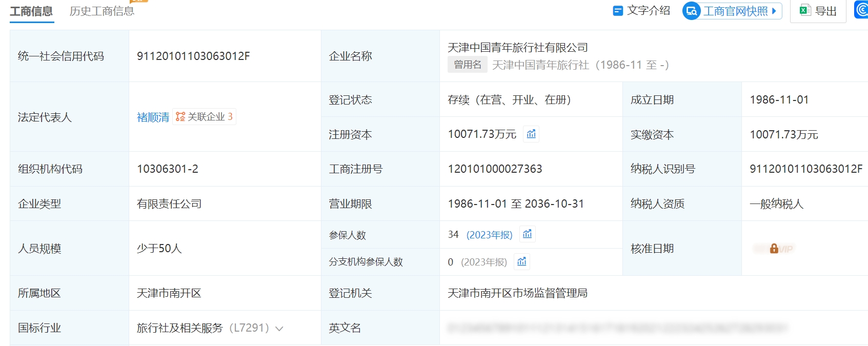Click the 法定代表人 label cell
The height and width of the screenshot is (346, 868).
click(x=69, y=117)
